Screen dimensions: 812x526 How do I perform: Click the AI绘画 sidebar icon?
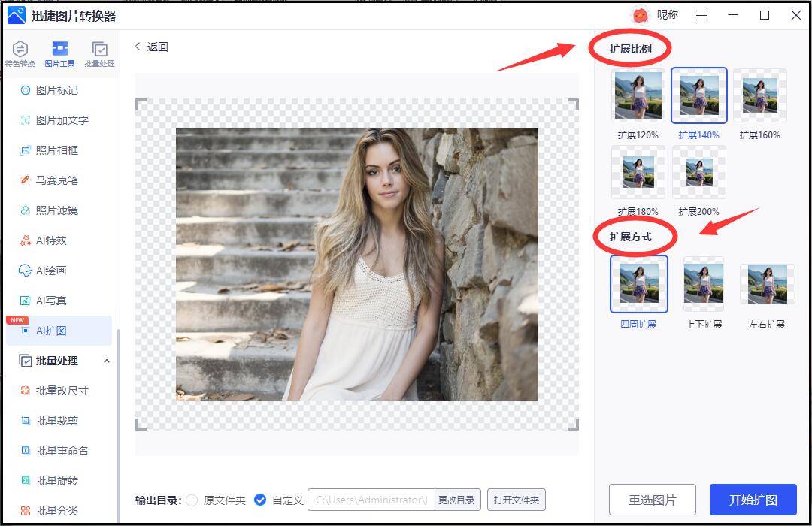[26, 271]
